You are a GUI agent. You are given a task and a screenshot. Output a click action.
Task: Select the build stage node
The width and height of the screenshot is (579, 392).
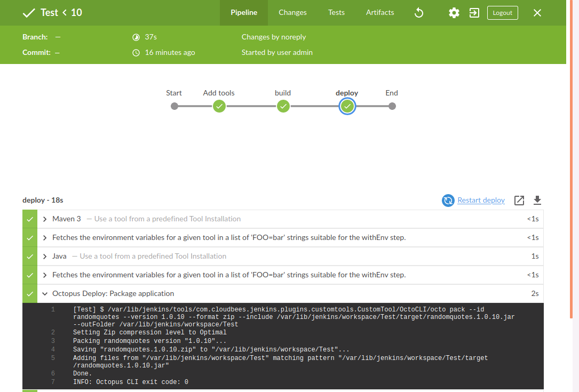point(283,106)
